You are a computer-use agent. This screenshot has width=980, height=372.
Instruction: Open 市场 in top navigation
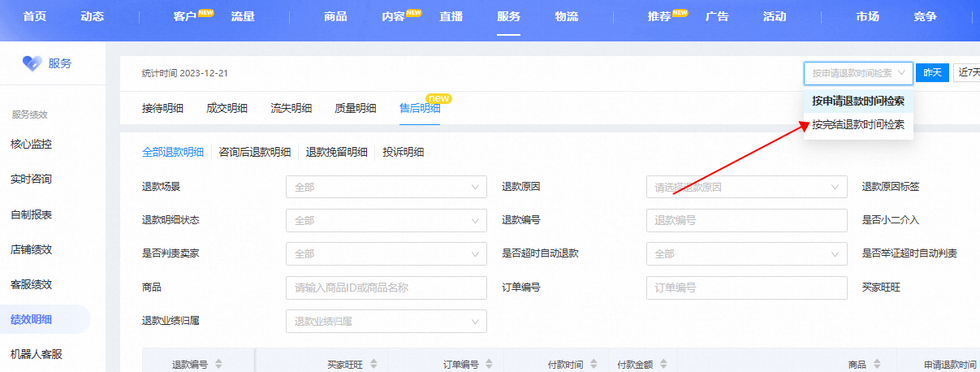[868, 16]
